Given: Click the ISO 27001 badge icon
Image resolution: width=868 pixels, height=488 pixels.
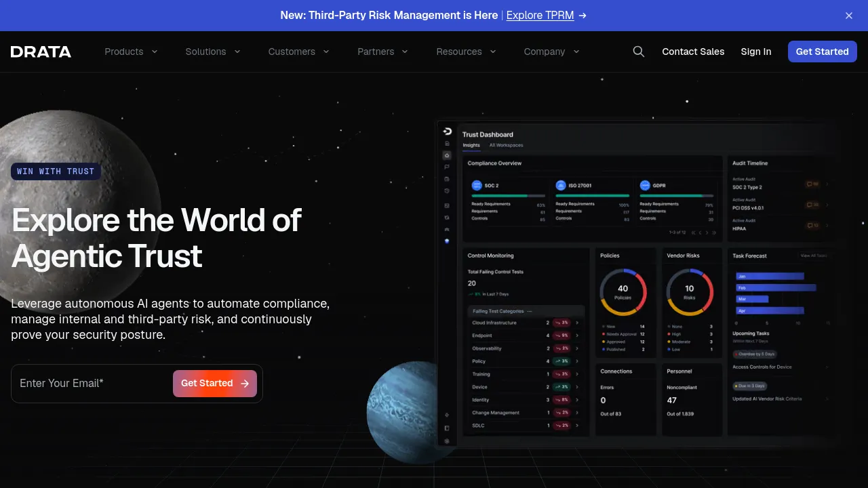Looking at the screenshot, I should coord(561,185).
